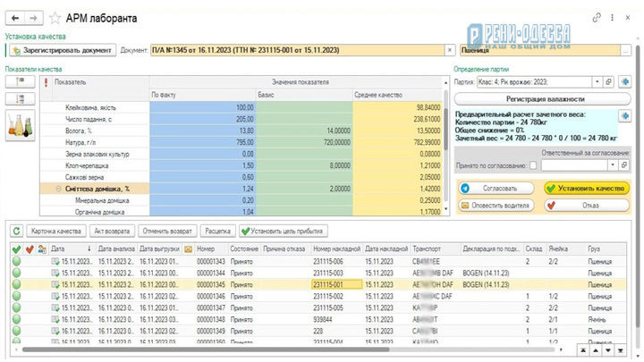Image resolution: width=644 pixels, height=362 pixels.
Task: Open the Партия field details icon
Action: click(x=608, y=82)
